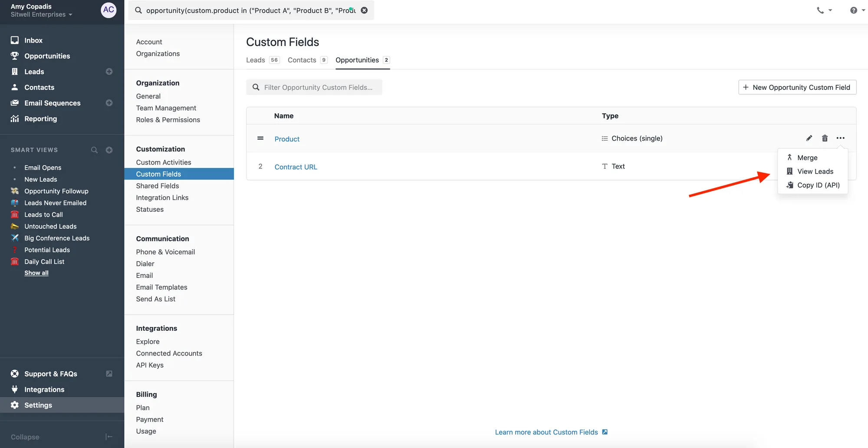Open the three-dots more menu for Product
Image resolution: width=868 pixels, height=448 pixels.
[x=840, y=138]
